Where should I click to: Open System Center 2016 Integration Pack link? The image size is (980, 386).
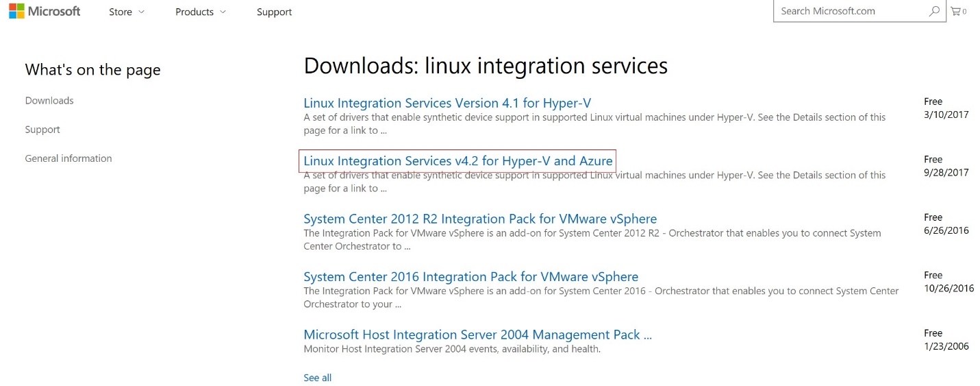470,277
